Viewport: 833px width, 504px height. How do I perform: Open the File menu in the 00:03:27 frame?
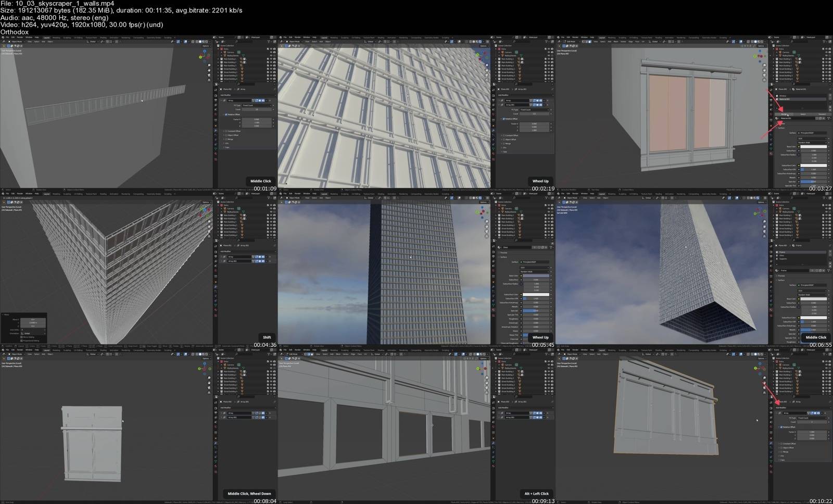coord(562,37)
